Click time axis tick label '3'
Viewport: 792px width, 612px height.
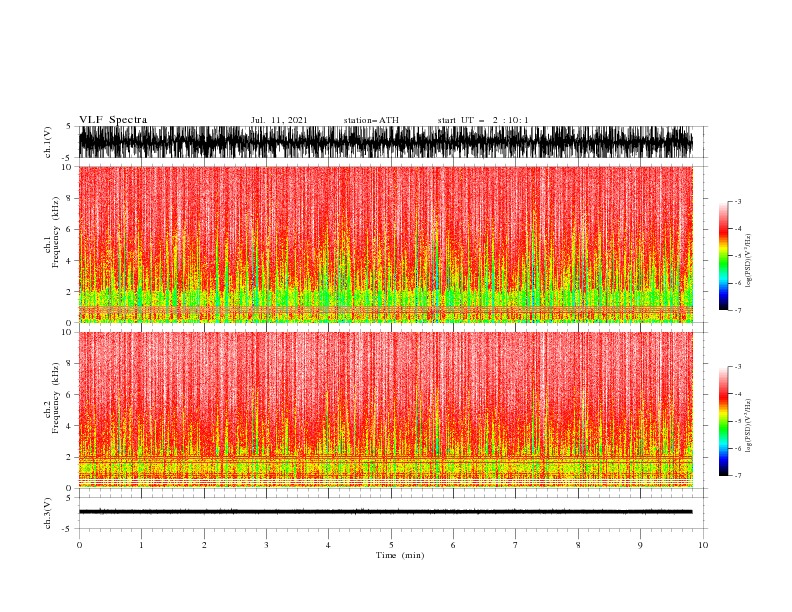266,545
